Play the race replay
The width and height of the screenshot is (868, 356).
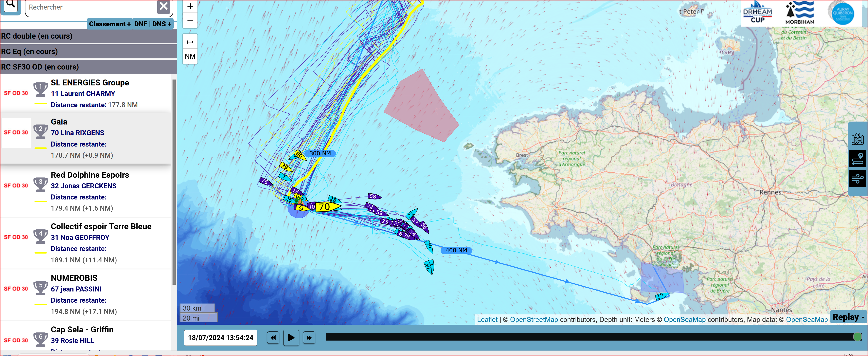(x=291, y=337)
